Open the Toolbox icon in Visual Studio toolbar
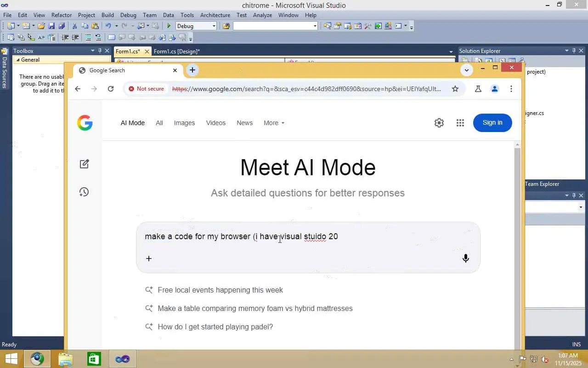The image size is (588, 368). coord(368,26)
